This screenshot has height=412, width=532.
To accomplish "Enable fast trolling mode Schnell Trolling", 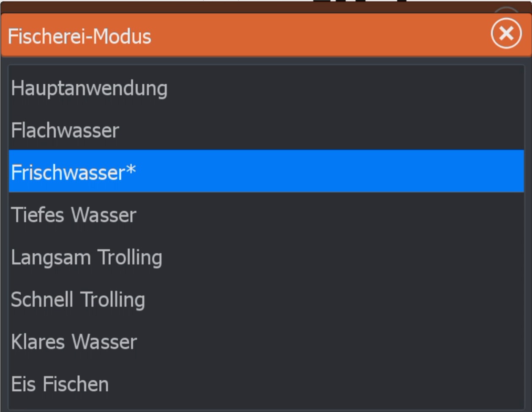I will point(78,299).
